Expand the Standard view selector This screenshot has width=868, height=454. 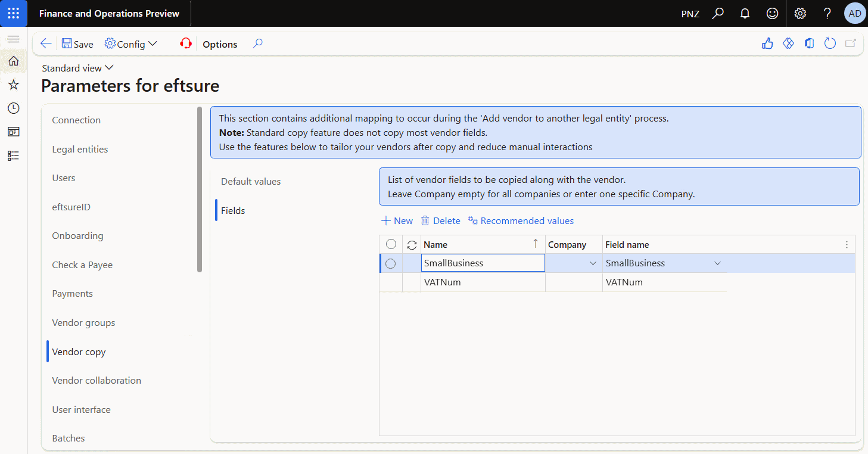[77, 68]
